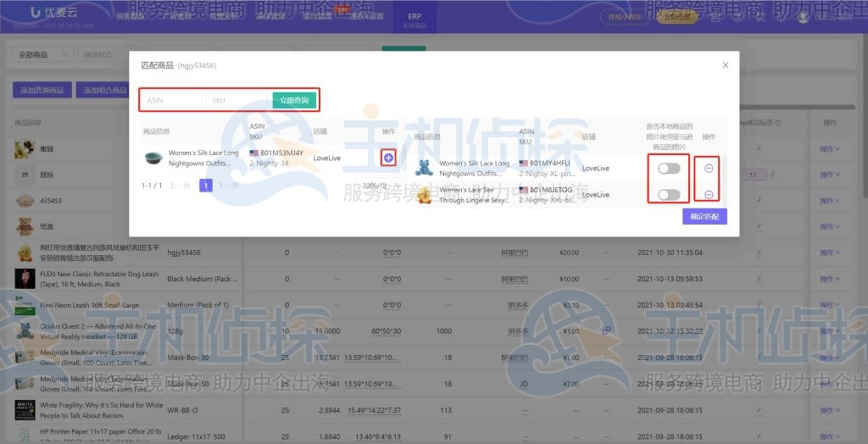The width and height of the screenshot is (868, 444).
Task: Click the hgjy53456 SKU cell in the table
Action: point(184,253)
